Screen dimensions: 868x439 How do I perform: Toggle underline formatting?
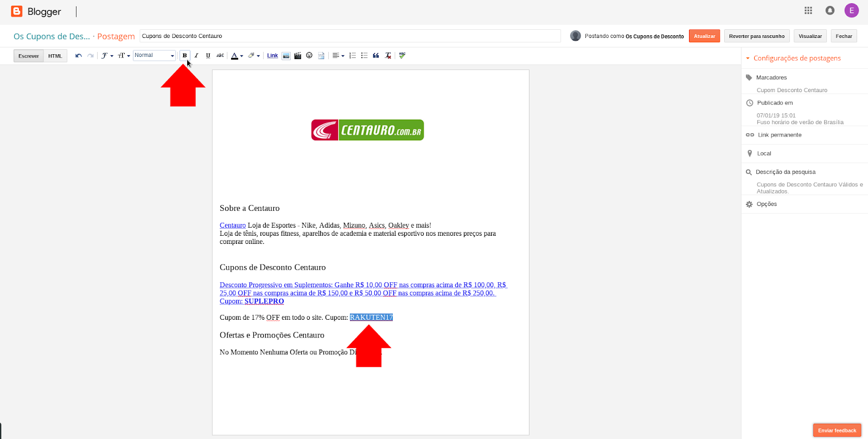pos(208,56)
